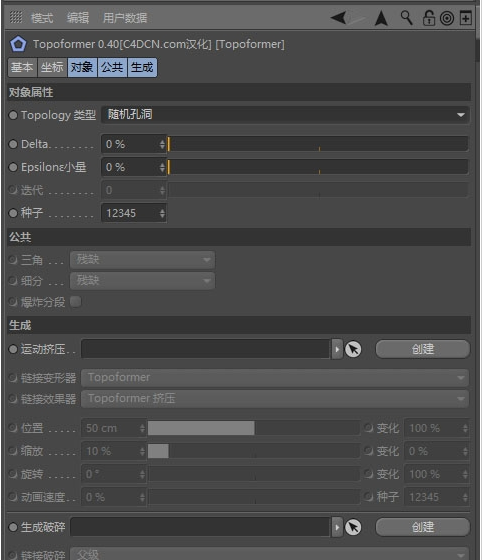The height and width of the screenshot is (560, 484).
Task: Toggle the keyframe dot beside 迭代
Action: click(13, 190)
